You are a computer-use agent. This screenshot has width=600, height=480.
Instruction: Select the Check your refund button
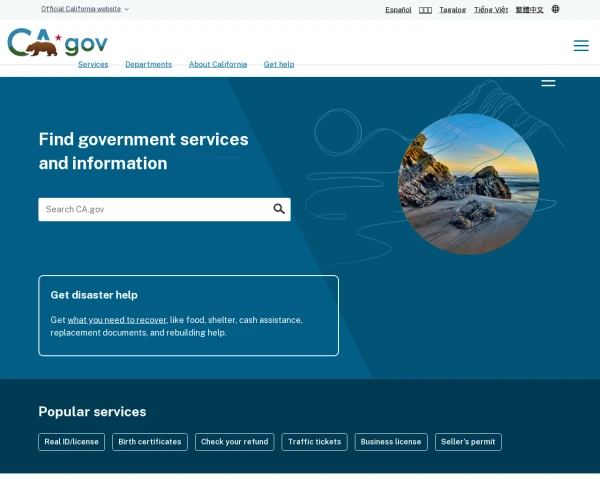click(x=235, y=442)
